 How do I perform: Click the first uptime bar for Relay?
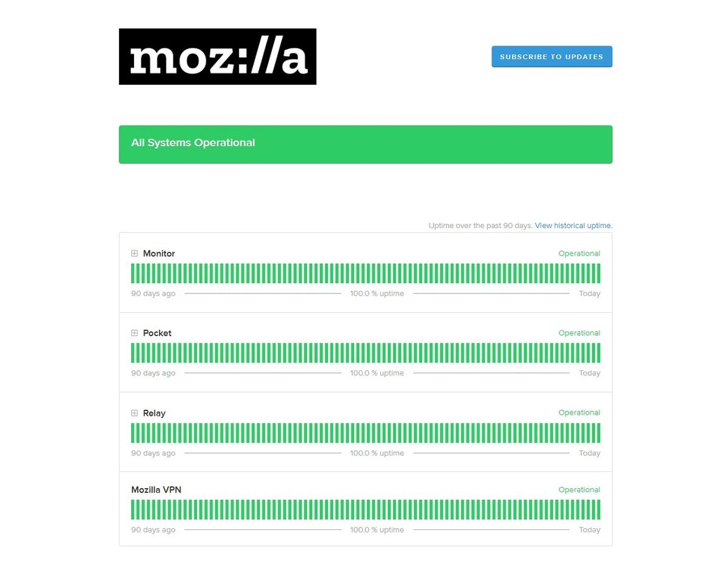133,433
